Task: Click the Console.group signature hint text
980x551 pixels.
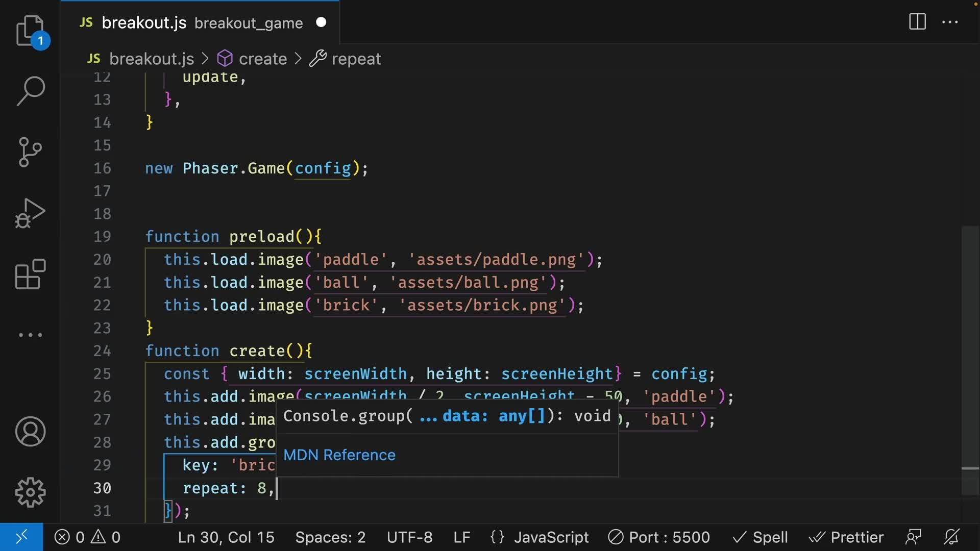Action: [447, 416]
